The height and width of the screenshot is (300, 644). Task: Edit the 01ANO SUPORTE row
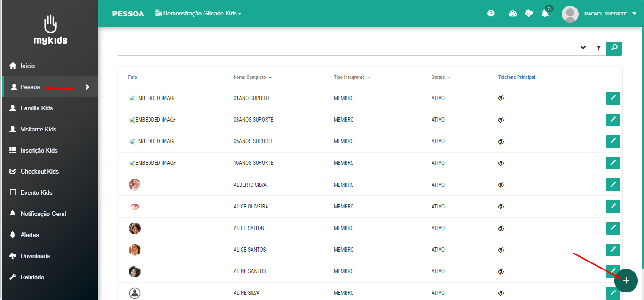coord(613,98)
